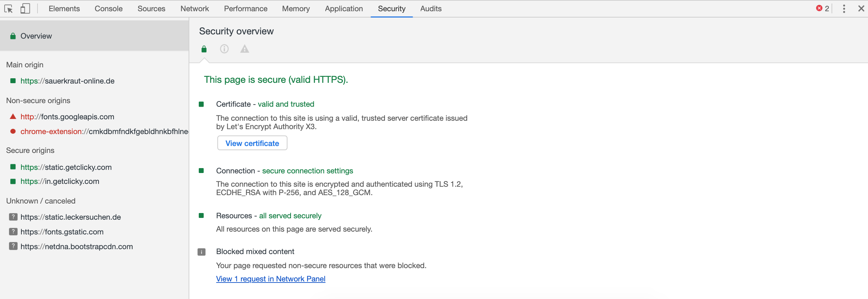This screenshot has height=299, width=868.
Task: Select the unknown netdna.bootstrapcdn.com origin
Action: click(76, 247)
